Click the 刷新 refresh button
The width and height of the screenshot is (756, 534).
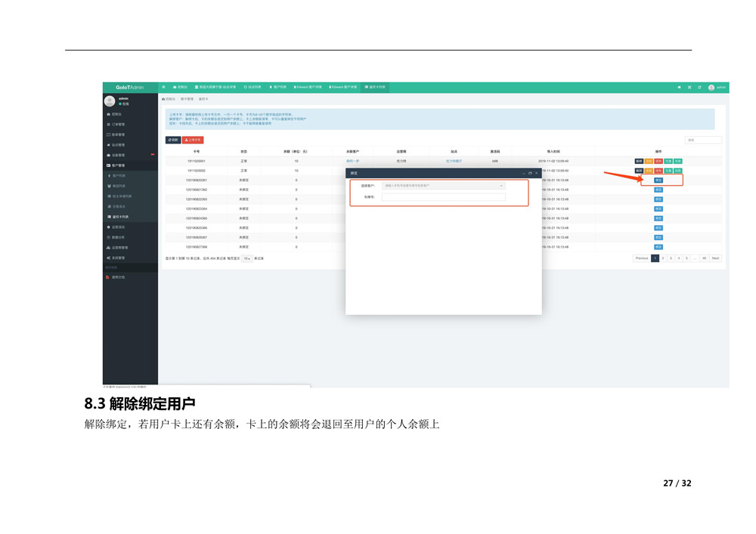tap(173, 140)
